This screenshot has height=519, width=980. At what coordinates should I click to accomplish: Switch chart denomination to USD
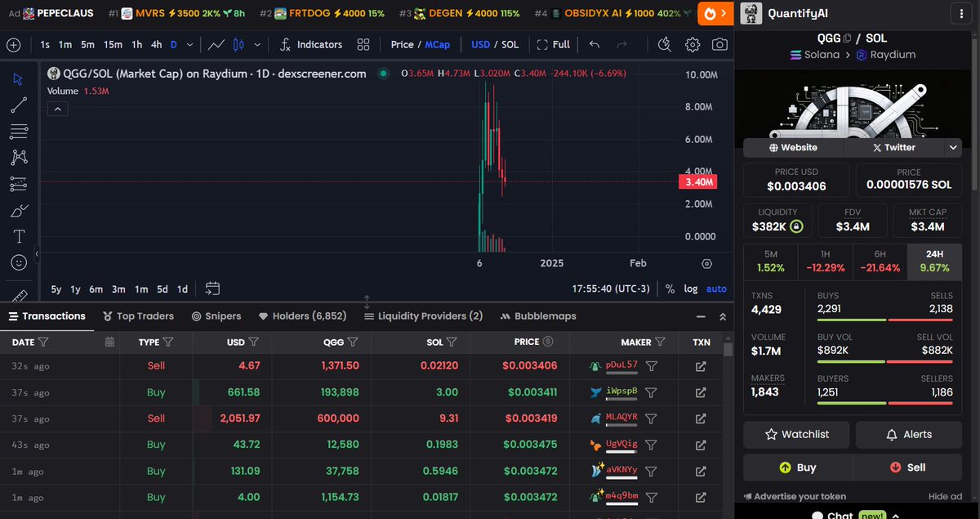click(x=481, y=44)
